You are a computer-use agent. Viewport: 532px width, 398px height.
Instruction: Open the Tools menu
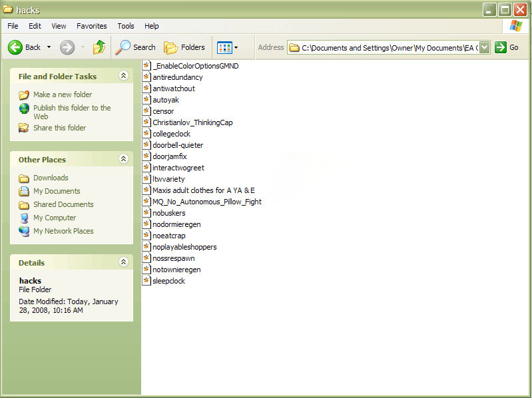coord(126,26)
